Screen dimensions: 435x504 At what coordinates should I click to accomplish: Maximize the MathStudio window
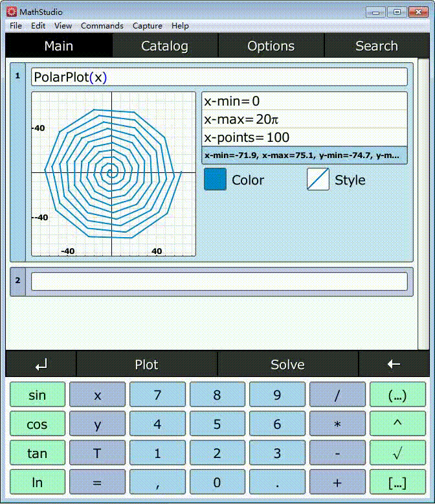click(397, 12)
